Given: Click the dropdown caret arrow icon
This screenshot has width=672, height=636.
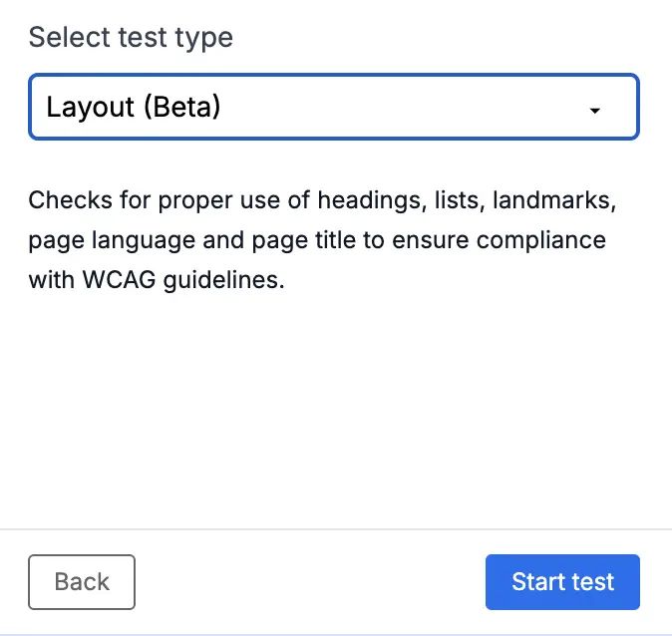Looking at the screenshot, I should (595, 110).
